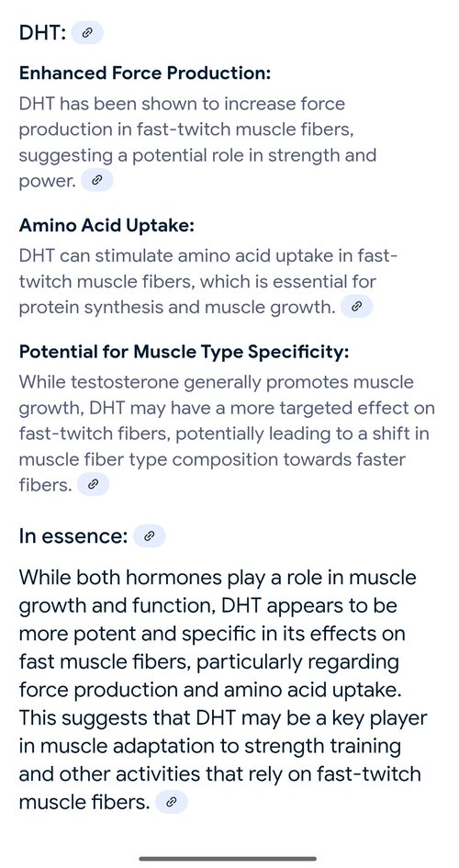This screenshot has width=459, height=868.
Task: Tap the link chip after "towards faster fibers."
Action: pyautogui.click(x=93, y=484)
